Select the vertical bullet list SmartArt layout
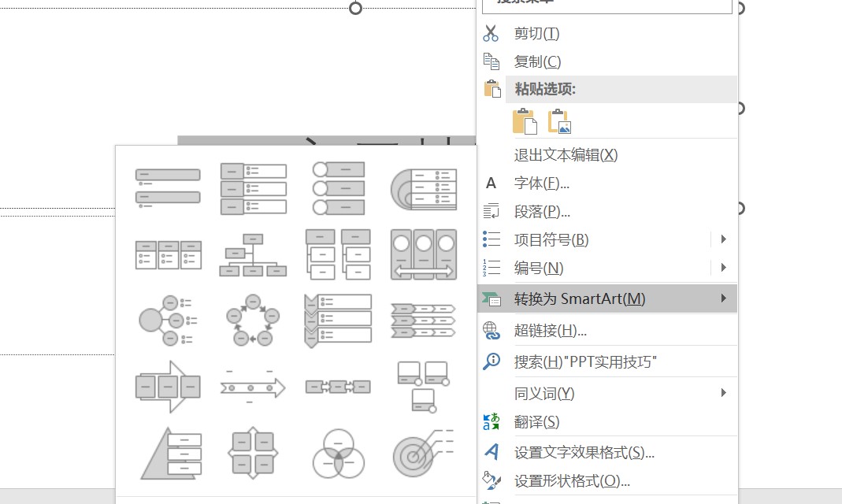Viewport: 842px width, 504px height. [167, 188]
